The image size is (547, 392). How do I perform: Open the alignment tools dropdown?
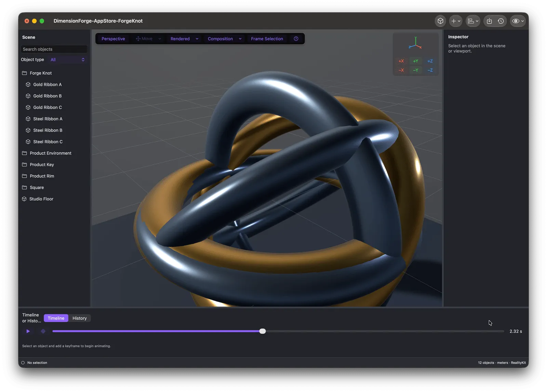click(x=473, y=21)
